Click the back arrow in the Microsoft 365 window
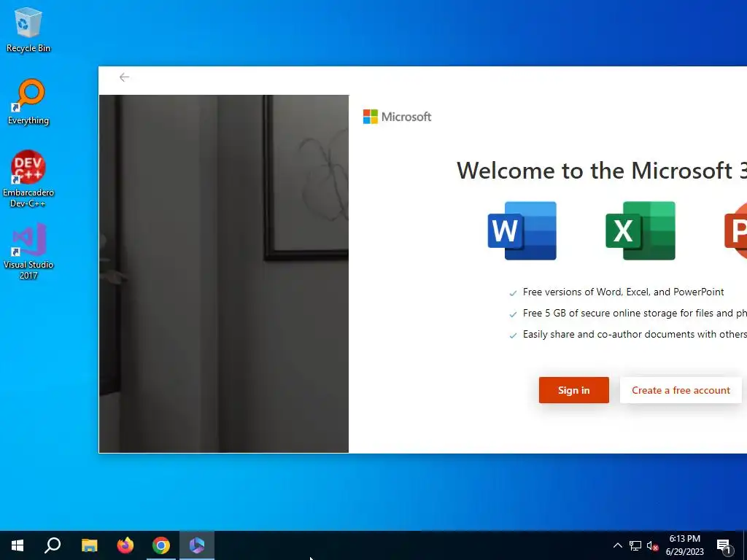The height and width of the screenshot is (560, 747). 124,77
